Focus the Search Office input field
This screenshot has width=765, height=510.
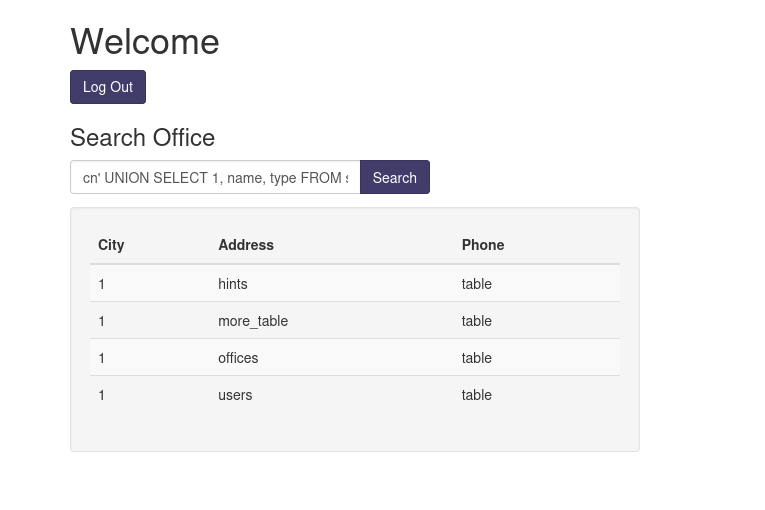[x=215, y=177]
